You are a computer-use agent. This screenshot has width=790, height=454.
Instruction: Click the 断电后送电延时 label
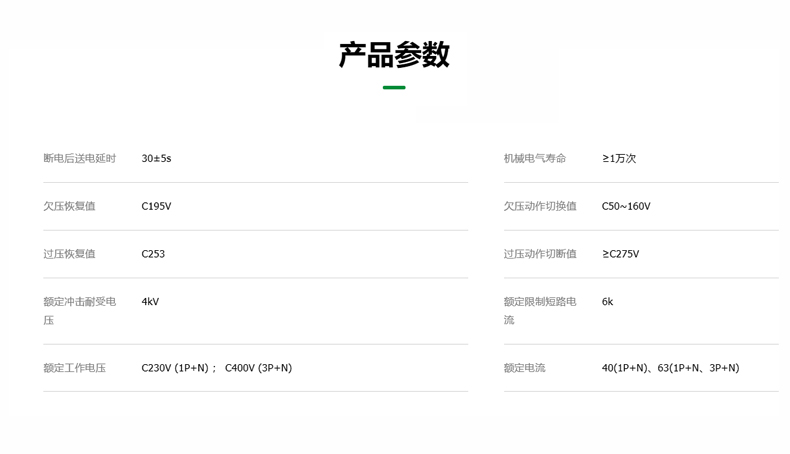point(80,158)
